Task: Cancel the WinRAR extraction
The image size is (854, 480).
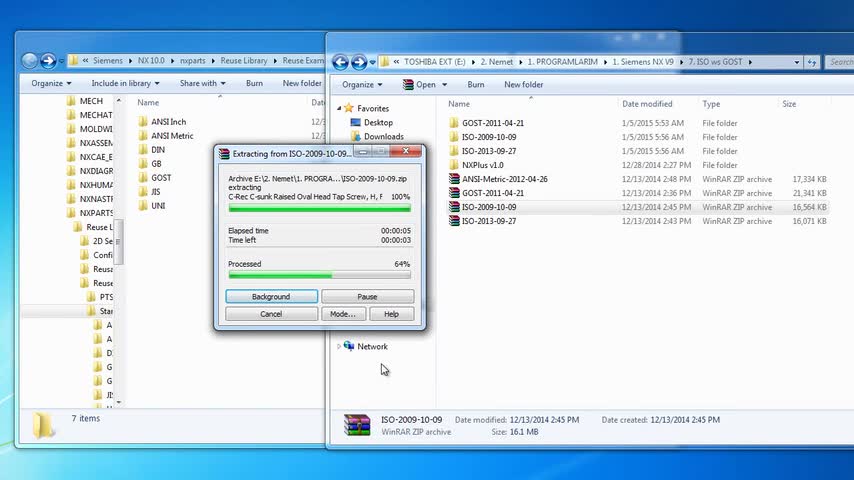Action: pyautogui.click(x=271, y=314)
